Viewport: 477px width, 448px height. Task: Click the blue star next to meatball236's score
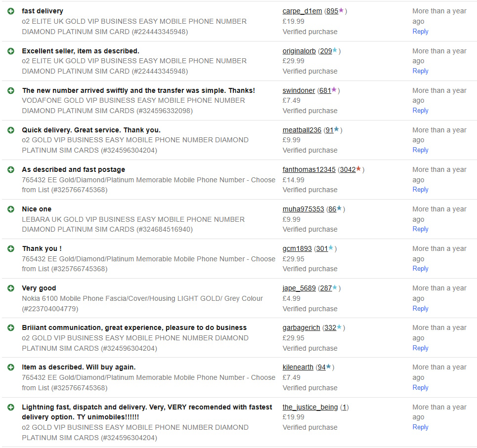pyautogui.click(x=337, y=129)
